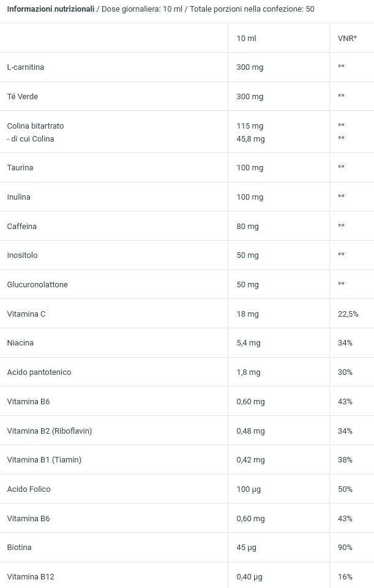Click the "Té Verde" ingredient name

point(22,96)
